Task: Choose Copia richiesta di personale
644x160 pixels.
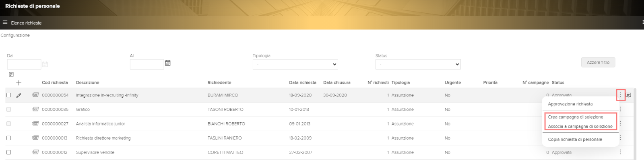Action: point(575,139)
